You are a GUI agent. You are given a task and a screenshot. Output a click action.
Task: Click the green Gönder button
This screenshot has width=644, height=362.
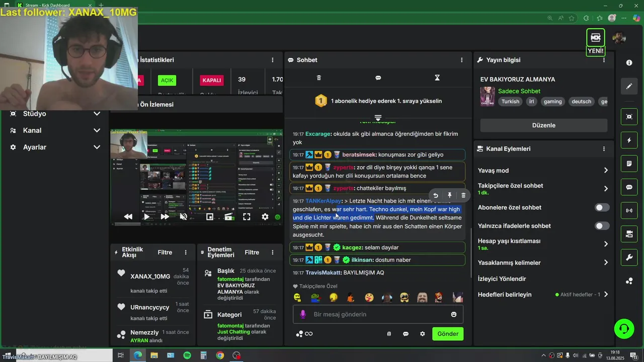pos(448,334)
